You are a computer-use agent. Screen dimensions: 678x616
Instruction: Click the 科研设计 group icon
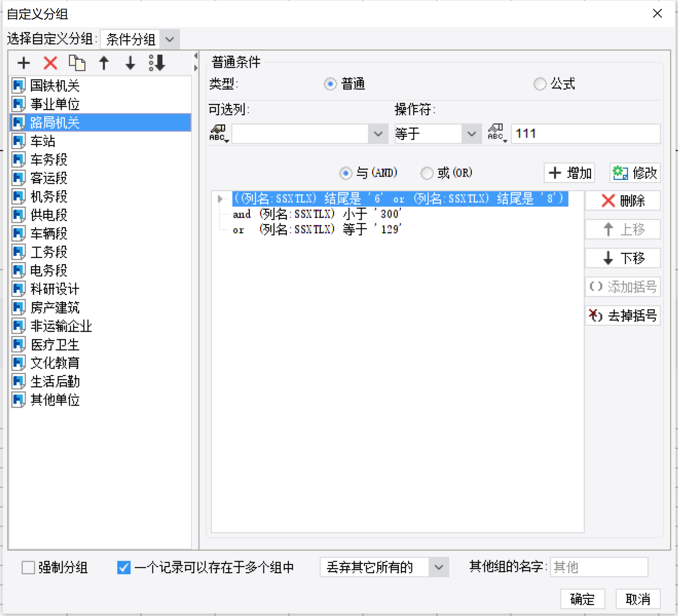(x=19, y=289)
